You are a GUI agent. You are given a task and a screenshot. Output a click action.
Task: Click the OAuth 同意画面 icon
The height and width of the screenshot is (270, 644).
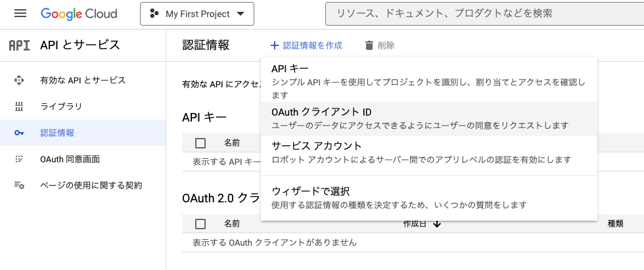tap(19, 159)
